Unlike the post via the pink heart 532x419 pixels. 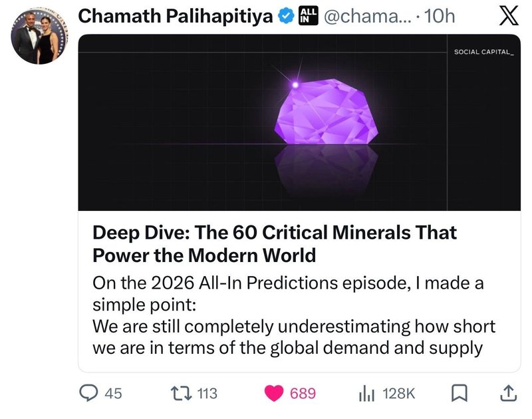[x=274, y=393]
